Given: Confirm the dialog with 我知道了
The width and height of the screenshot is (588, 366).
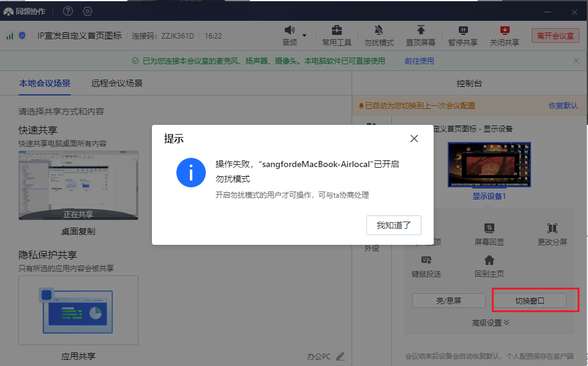Looking at the screenshot, I should (394, 225).
